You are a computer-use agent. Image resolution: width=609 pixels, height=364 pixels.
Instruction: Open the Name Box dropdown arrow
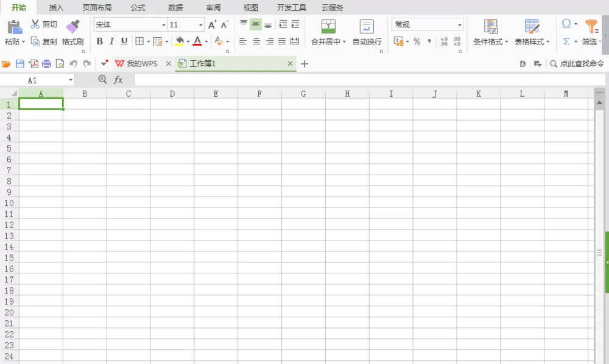71,80
